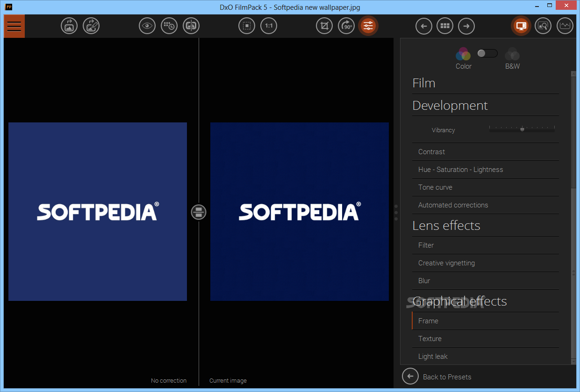Image resolution: width=580 pixels, height=392 pixels.
Task: Open the history/snapshots grid icon
Action: point(169,26)
